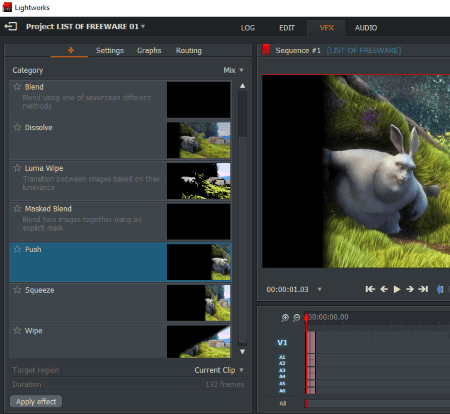Select the Luma Wipe preview thumbnail

click(x=198, y=181)
